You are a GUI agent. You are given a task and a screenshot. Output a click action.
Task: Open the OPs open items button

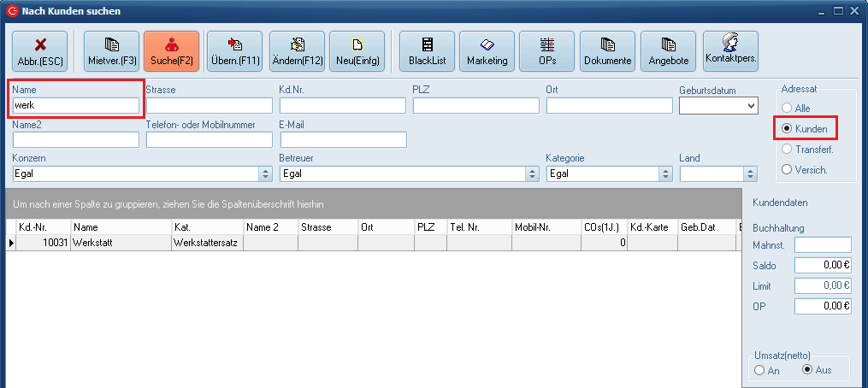546,50
